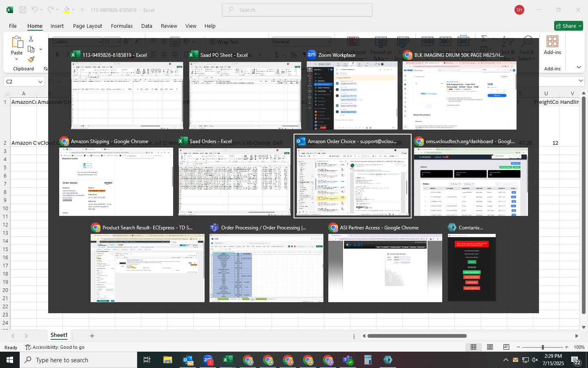The height and width of the screenshot is (368, 588).
Task: Click Accessibility: Good to go status
Action: [55, 347]
